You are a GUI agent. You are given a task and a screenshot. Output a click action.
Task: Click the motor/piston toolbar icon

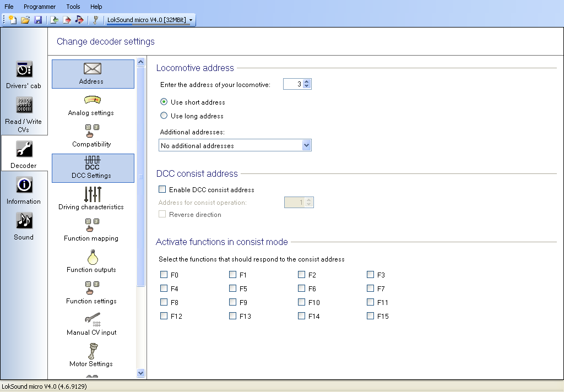pyautogui.click(x=95, y=20)
